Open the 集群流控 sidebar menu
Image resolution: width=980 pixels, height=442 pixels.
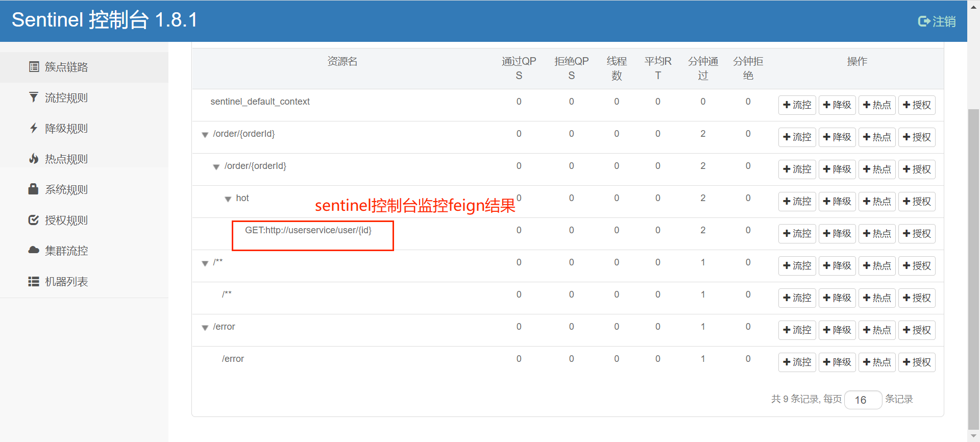tap(84, 251)
